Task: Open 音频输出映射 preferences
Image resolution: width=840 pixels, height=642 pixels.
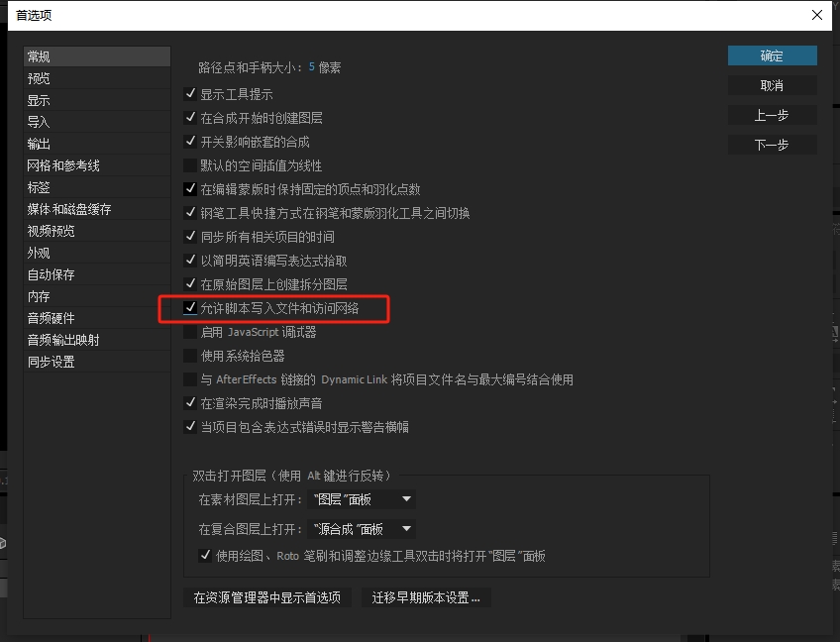Action: point(97,340)
